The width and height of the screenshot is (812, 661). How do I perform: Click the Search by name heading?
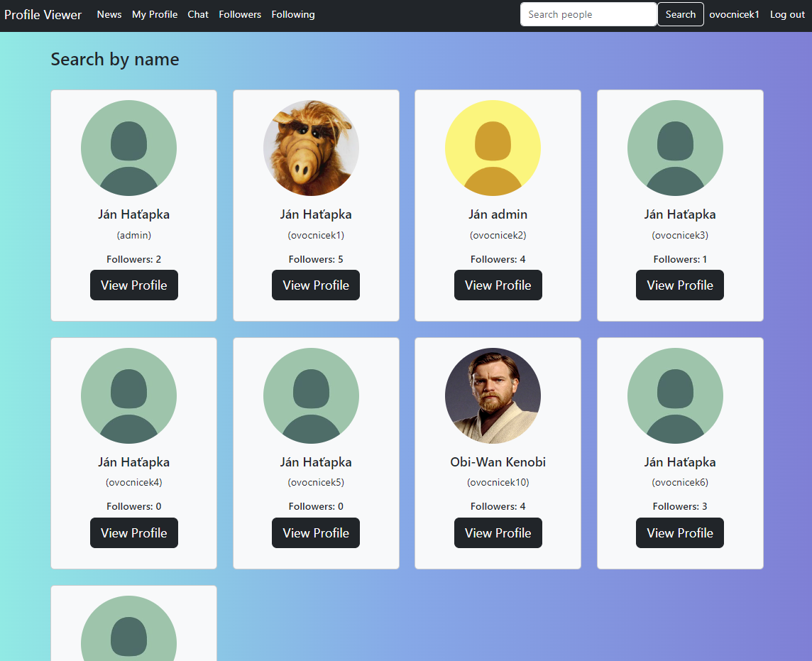click(115, 59)
